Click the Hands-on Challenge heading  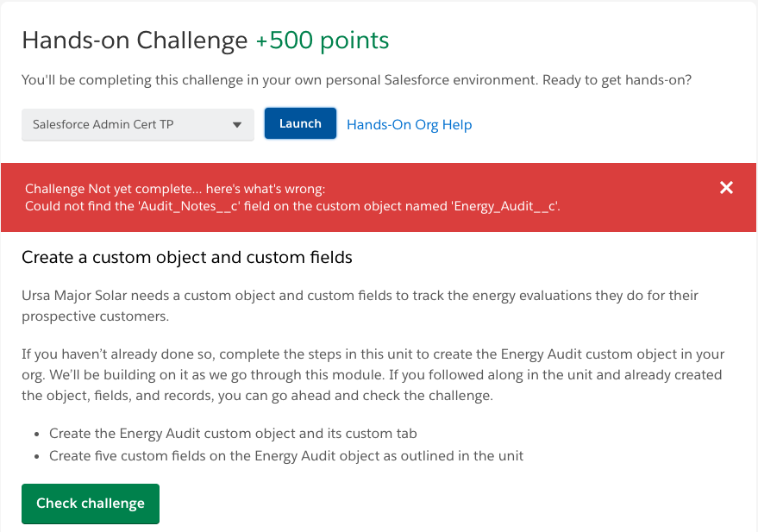click(135, 41)
